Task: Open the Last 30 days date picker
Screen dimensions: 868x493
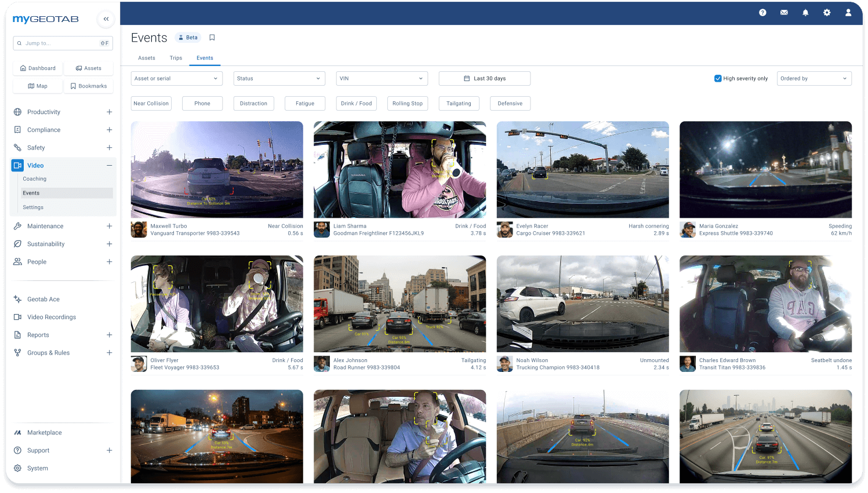Action: pyautogui.click(x=484, y=78)
